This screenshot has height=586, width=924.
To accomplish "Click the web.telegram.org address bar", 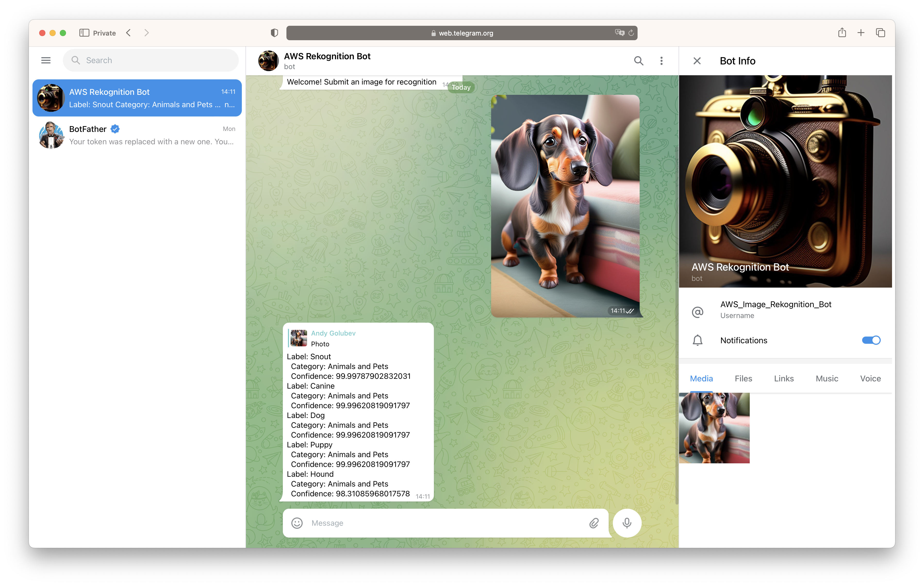I will point(462,33).
